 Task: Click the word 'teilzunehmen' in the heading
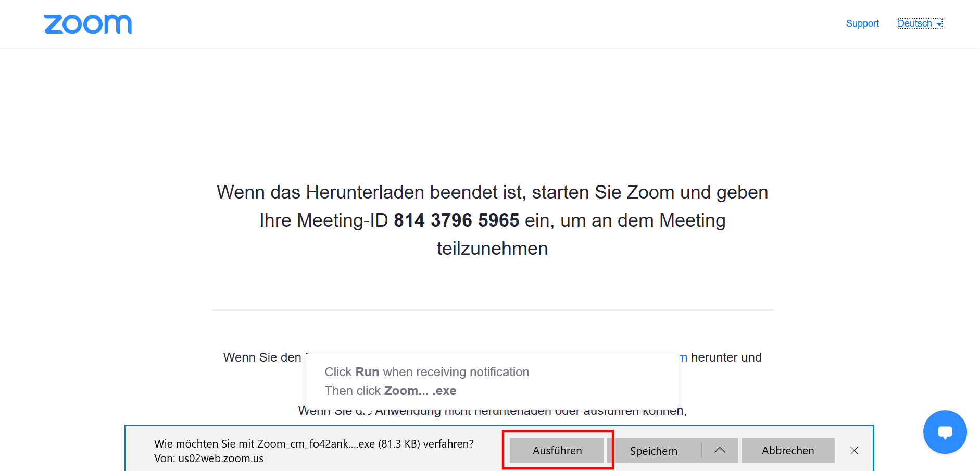[x=492, y=249]
